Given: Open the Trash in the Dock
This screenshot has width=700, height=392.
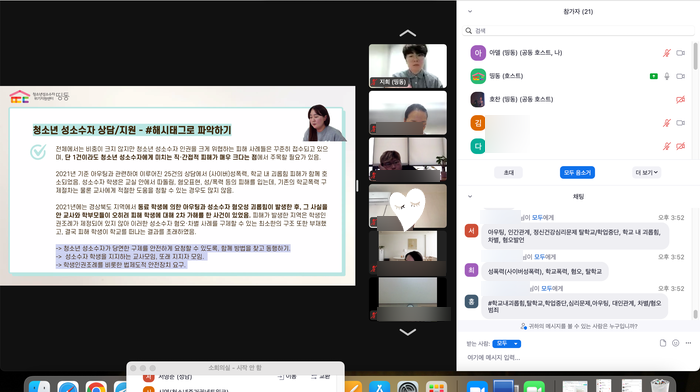Looking at the screenshot, I should [660, 386].
